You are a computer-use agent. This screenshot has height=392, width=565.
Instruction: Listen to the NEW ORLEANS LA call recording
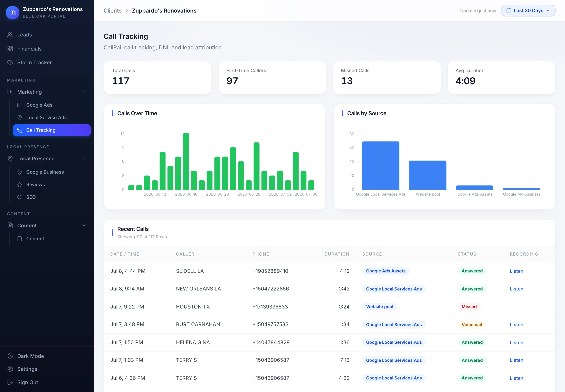coord(516,289)
